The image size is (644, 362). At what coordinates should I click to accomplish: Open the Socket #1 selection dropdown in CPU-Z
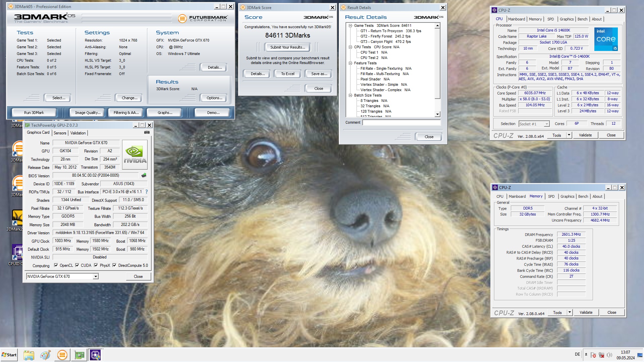547,124
